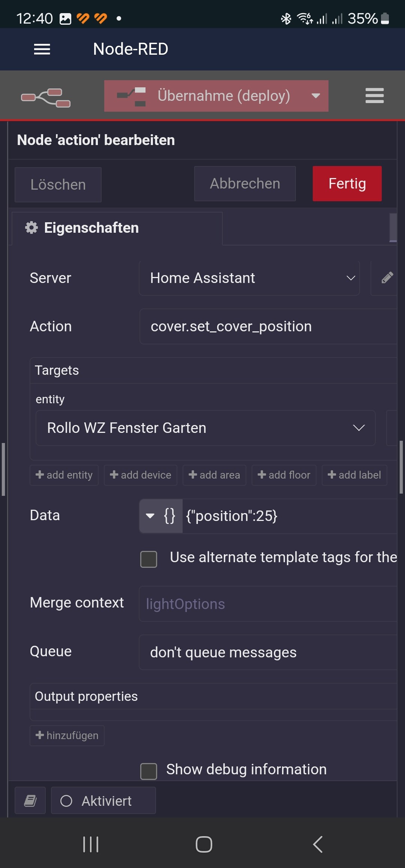Open the app hamburger menu beside Node-RED title
This screenshot has height=868, width=405.
click(42, 49)
